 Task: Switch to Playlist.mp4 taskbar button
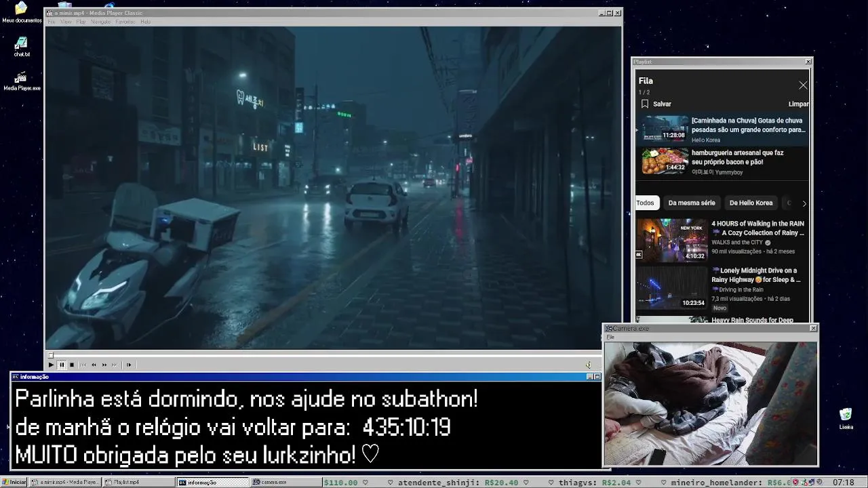click(139, 482)
